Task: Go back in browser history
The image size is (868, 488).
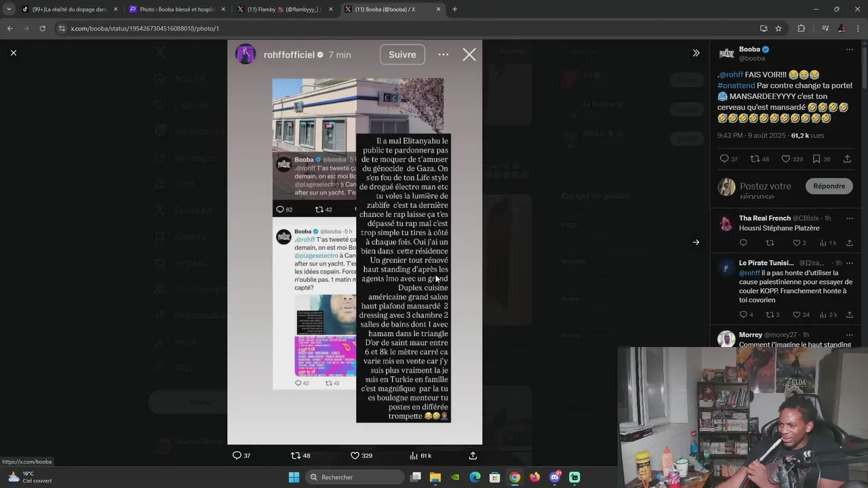Action: (9, 28)
